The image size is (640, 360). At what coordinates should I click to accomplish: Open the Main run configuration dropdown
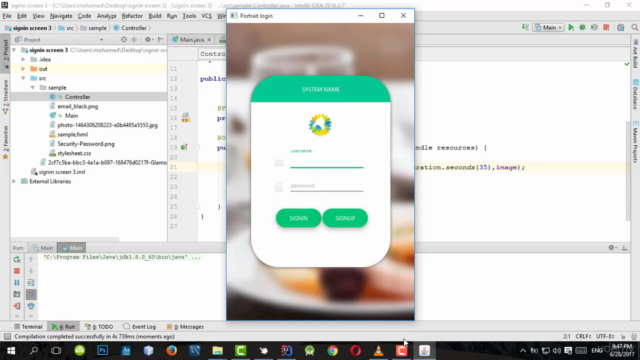coord(549,27)
